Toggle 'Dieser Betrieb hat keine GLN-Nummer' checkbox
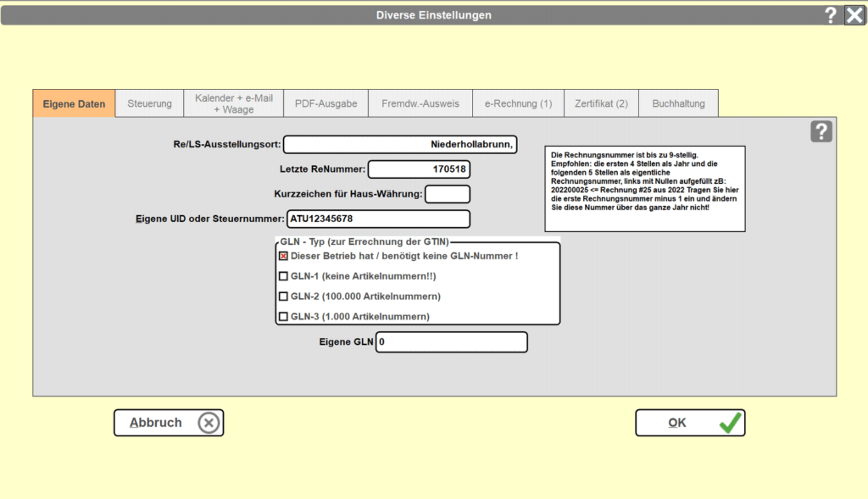Image resolution: width=868 pixels, height=499 pixels. (x=283, y=256)
